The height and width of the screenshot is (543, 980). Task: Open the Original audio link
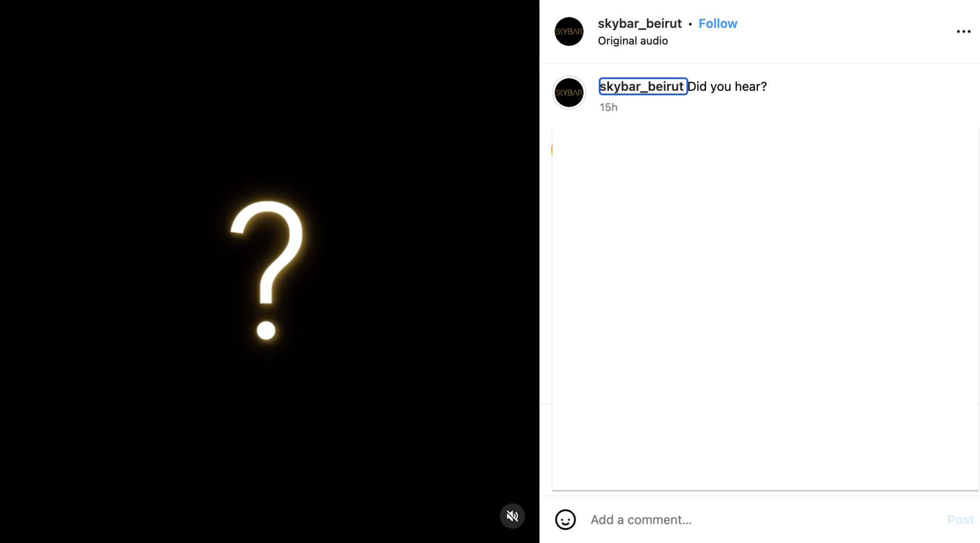pyautogui.click(x=633, y=41)
